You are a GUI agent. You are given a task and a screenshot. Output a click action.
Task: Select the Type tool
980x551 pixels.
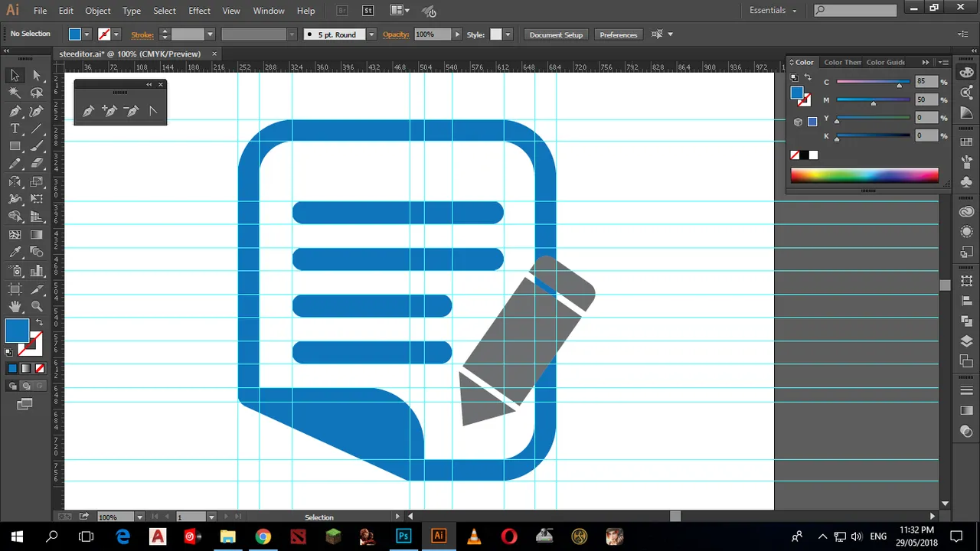(15, 129)
